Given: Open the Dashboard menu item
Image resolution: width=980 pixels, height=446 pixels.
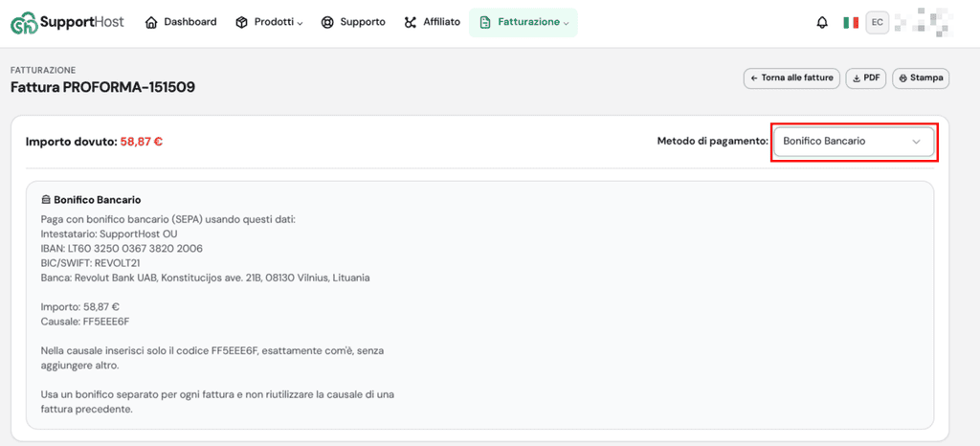Looking at the screenshot, I should [x=181, y=22].
